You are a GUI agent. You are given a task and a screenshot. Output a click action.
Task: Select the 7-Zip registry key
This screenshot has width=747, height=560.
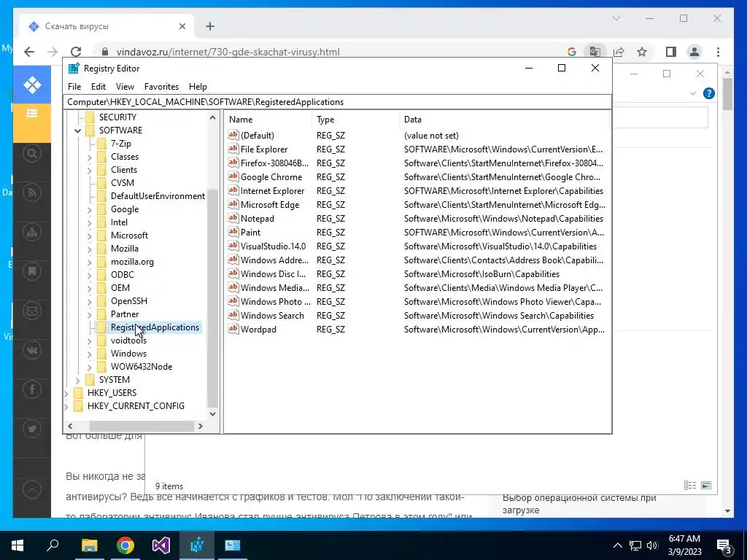121,144
